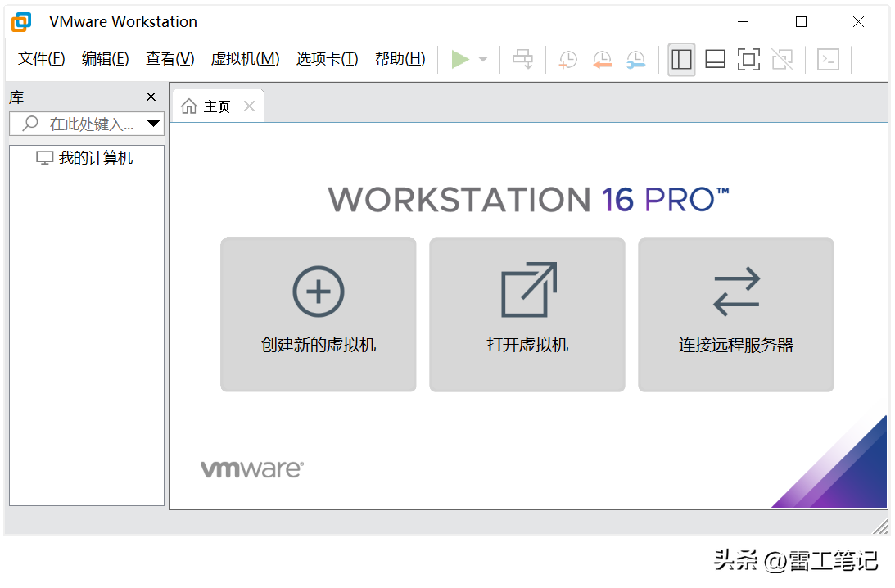Click the Home tab house icon
The image size is (895, 588).
192,105
